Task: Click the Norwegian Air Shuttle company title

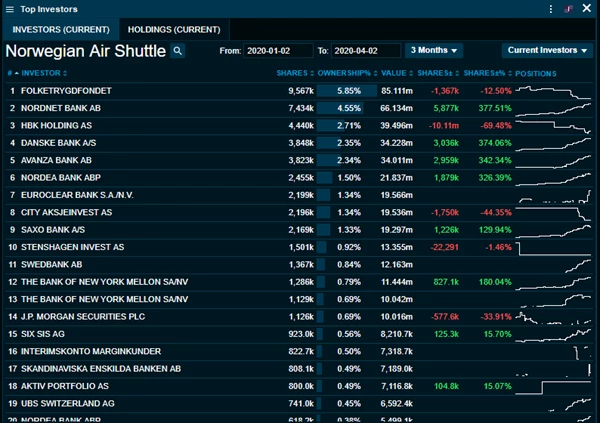Action: (86, 51)
